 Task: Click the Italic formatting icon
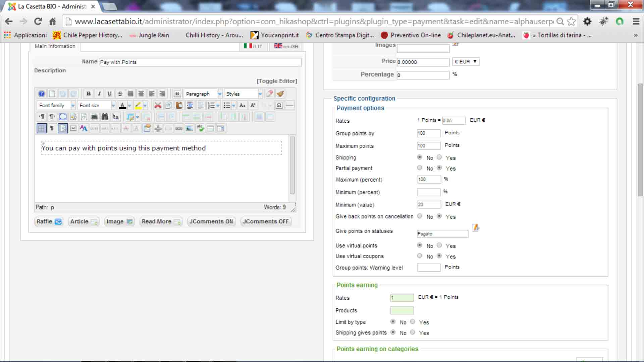(99, 94)
